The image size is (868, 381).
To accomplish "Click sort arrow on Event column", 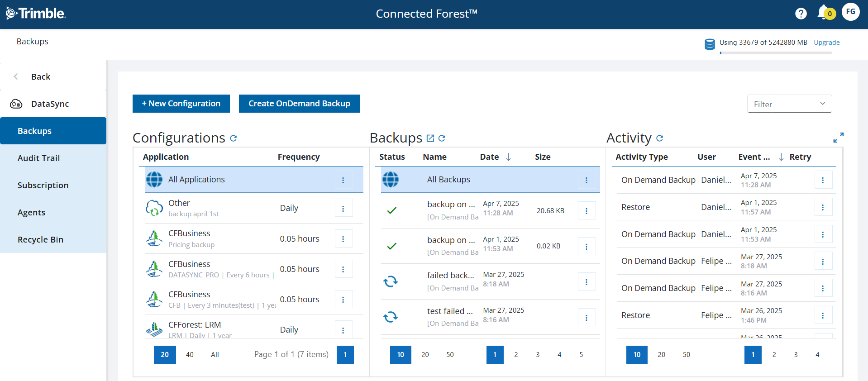I will tap(781, 157).
